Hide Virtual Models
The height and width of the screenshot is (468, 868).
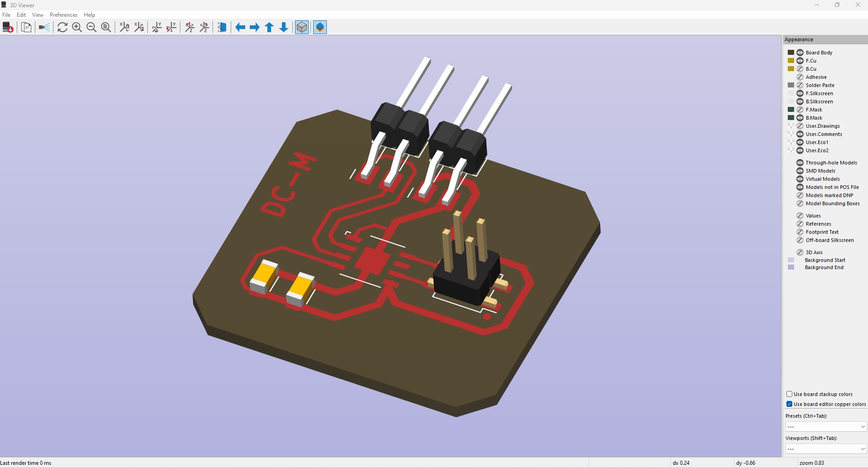[800, 179]
